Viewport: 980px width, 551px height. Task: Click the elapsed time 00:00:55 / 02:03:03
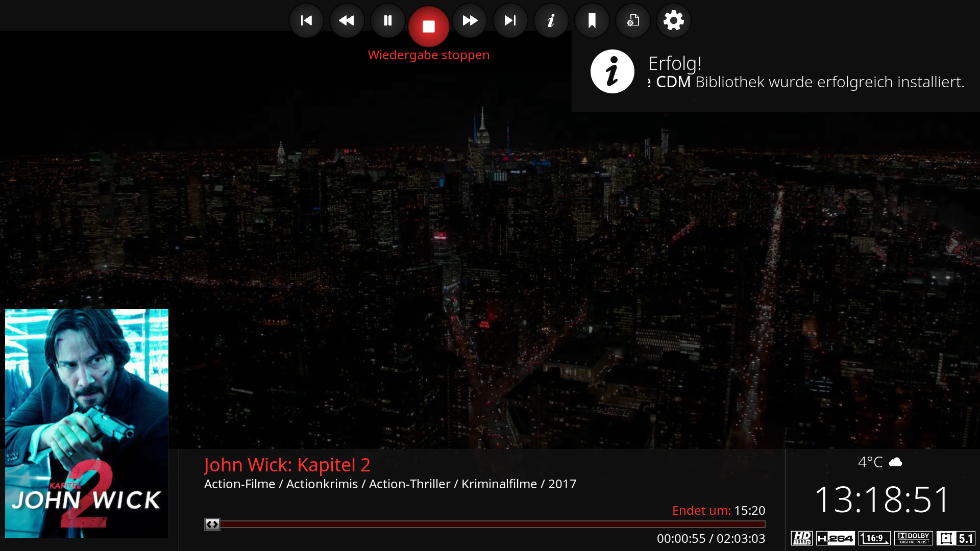pos(711,538)
